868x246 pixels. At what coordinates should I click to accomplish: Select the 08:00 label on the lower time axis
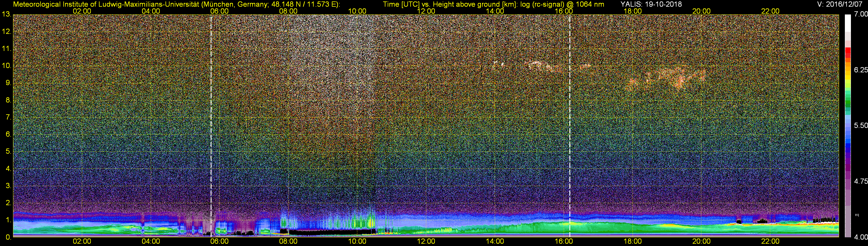(288, 241)
